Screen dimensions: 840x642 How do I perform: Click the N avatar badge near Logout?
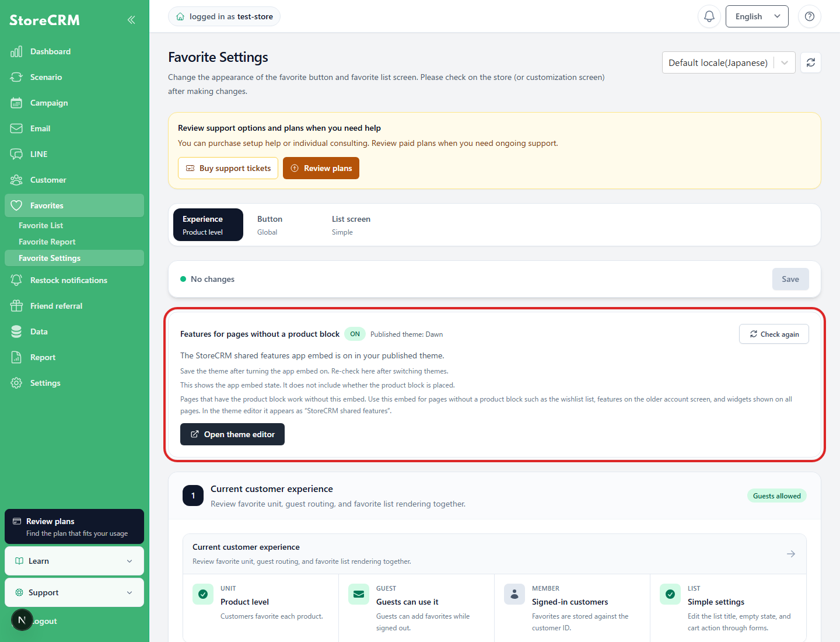click(x=22, y=620)
